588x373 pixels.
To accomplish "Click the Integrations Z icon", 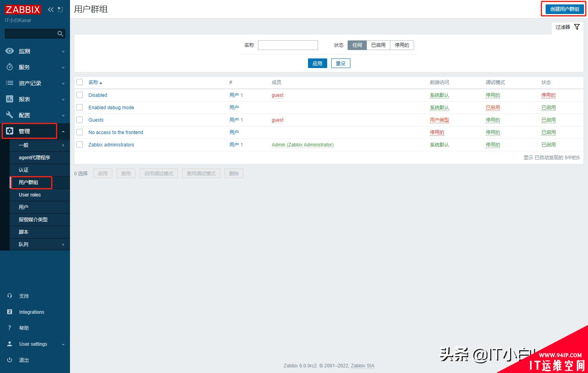I will point(10,312).
